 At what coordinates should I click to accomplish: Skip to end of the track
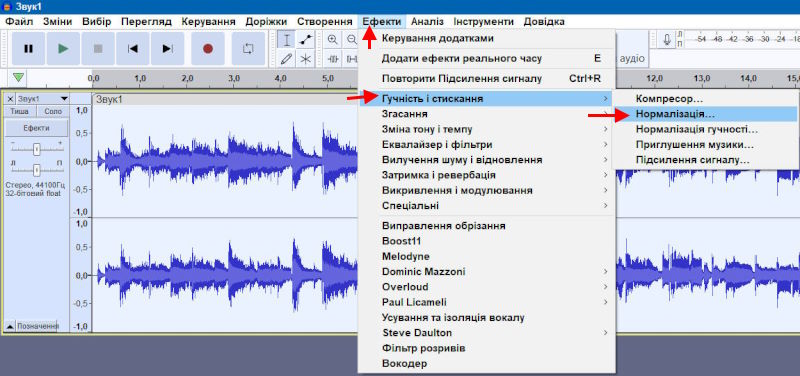pyautogui.click(x=167, y=48)
